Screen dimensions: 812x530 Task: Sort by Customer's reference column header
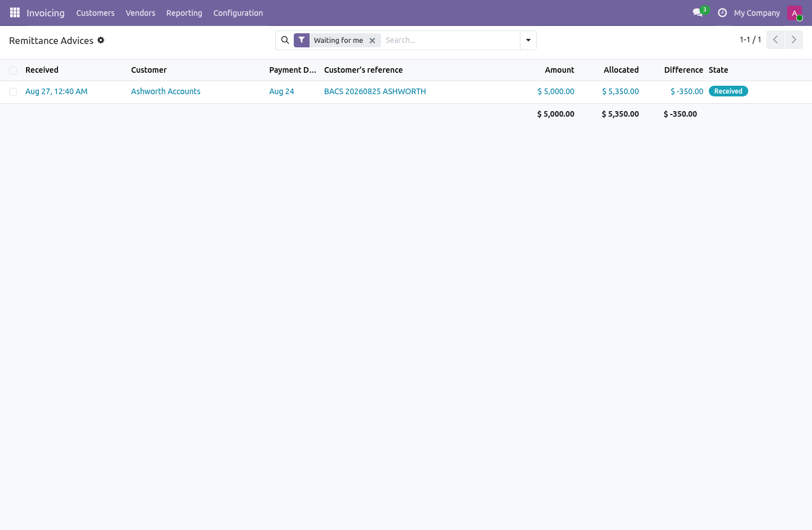click(363, 70)
